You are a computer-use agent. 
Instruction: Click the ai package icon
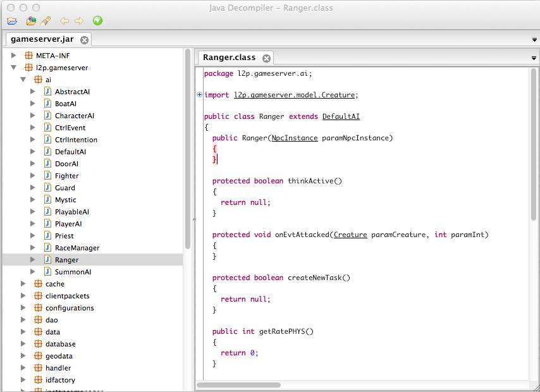coord(38,80)
